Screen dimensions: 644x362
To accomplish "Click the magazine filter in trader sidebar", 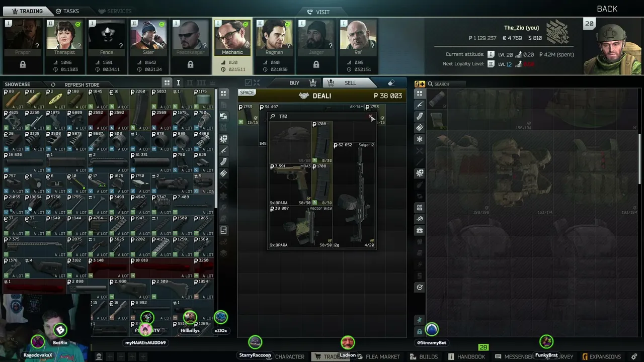I will (224, 162).
